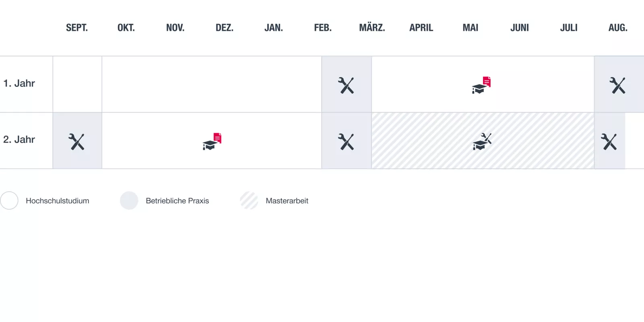Select the SEPT. month header
This screenshot has width=644, height=322.
pos(77,28)
